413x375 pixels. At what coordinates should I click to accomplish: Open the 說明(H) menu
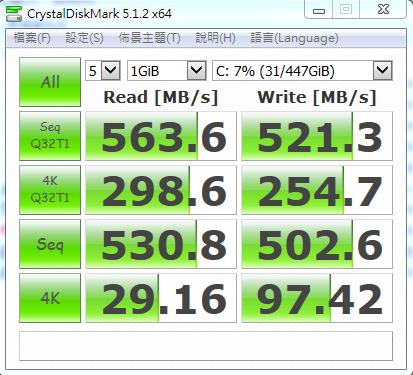pos(215,38)
